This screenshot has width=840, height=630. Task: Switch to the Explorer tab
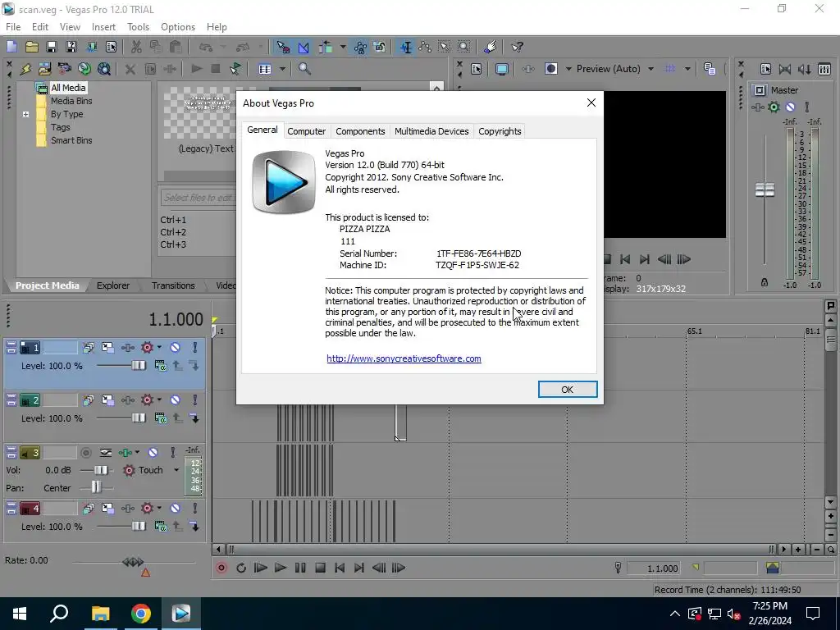pos(113,285)
